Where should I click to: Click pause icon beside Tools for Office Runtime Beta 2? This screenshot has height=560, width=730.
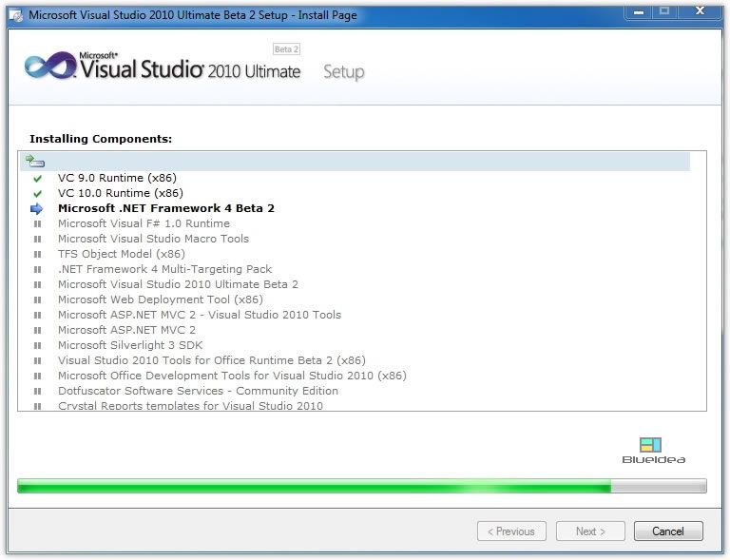(38, 360)
